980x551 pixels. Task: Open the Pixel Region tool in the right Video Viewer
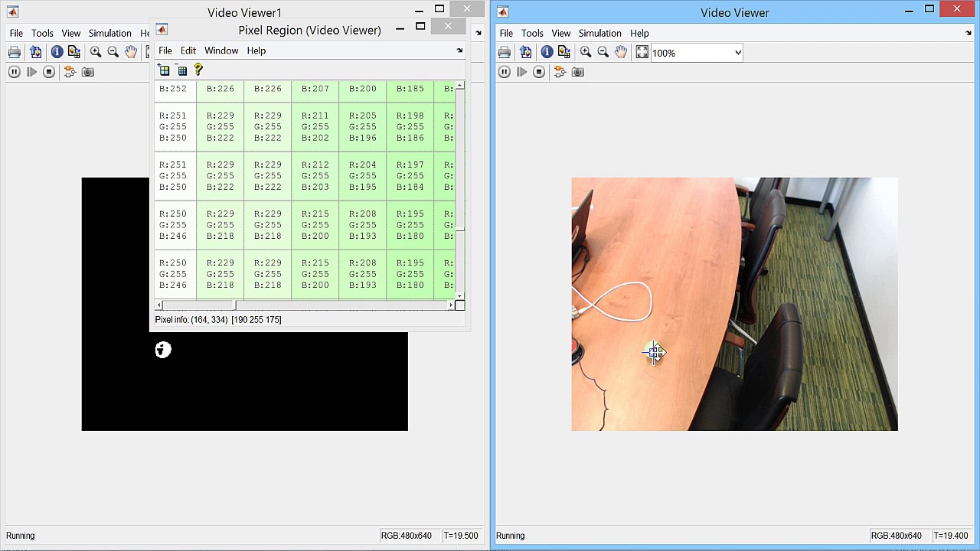click(564, 52)
